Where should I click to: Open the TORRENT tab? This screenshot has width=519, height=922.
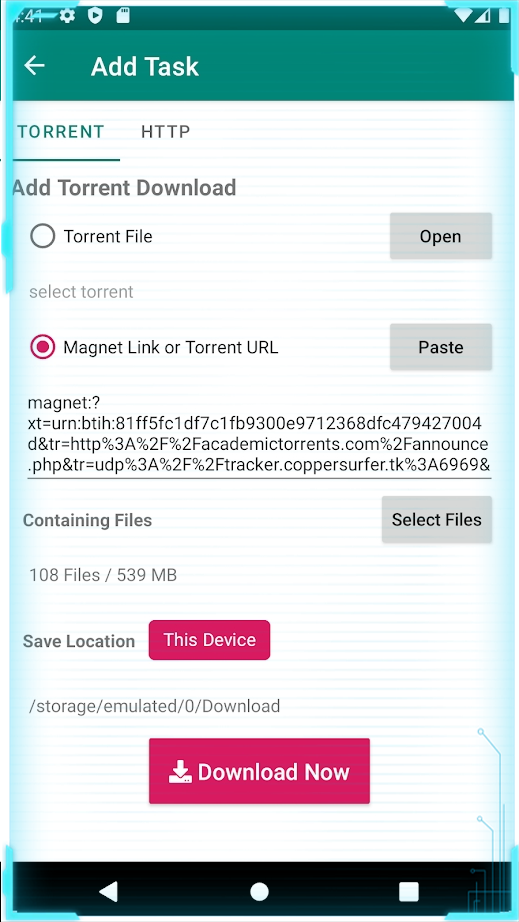tap(61, 132)
